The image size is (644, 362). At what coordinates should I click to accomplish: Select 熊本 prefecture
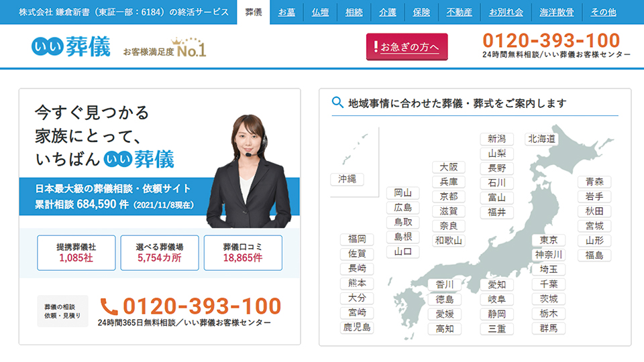coord(357,283)
